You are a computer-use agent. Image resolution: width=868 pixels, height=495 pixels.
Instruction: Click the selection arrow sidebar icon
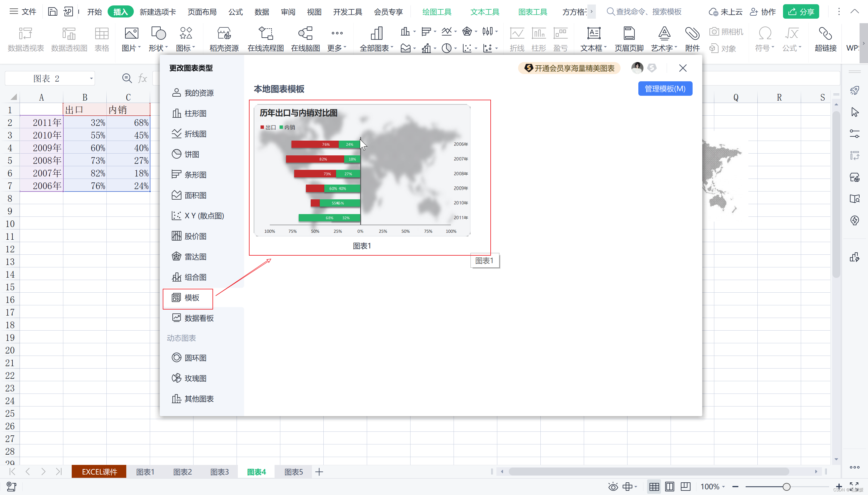pos(854,112)
